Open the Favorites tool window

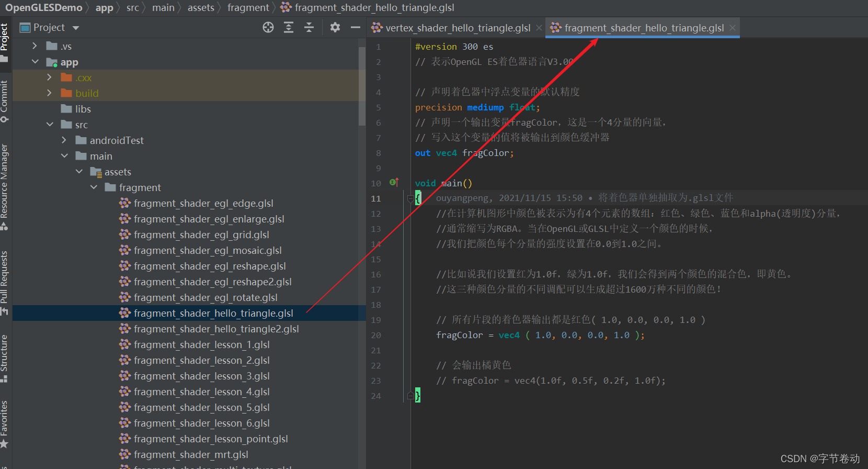[5, 424]
